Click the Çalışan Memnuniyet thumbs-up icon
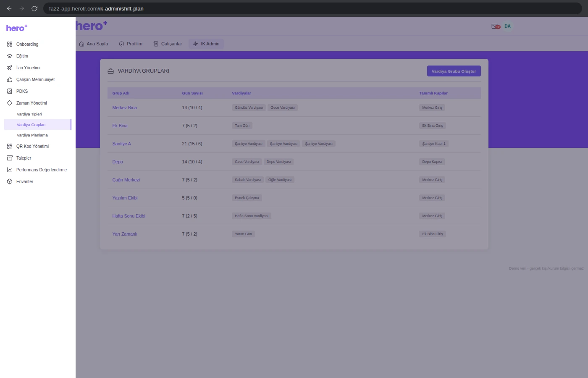The width and height of the screenshot is (588, 378). coord(10,79)
